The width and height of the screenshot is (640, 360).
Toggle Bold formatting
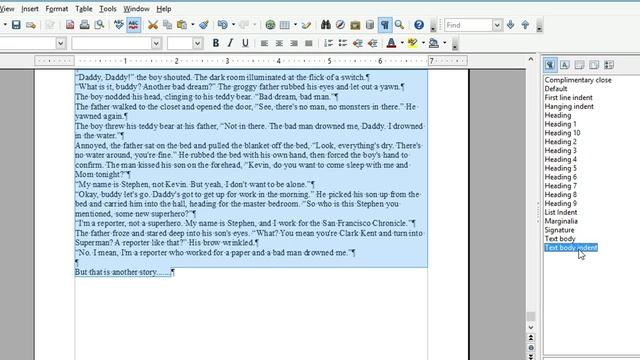coord(216,43)
